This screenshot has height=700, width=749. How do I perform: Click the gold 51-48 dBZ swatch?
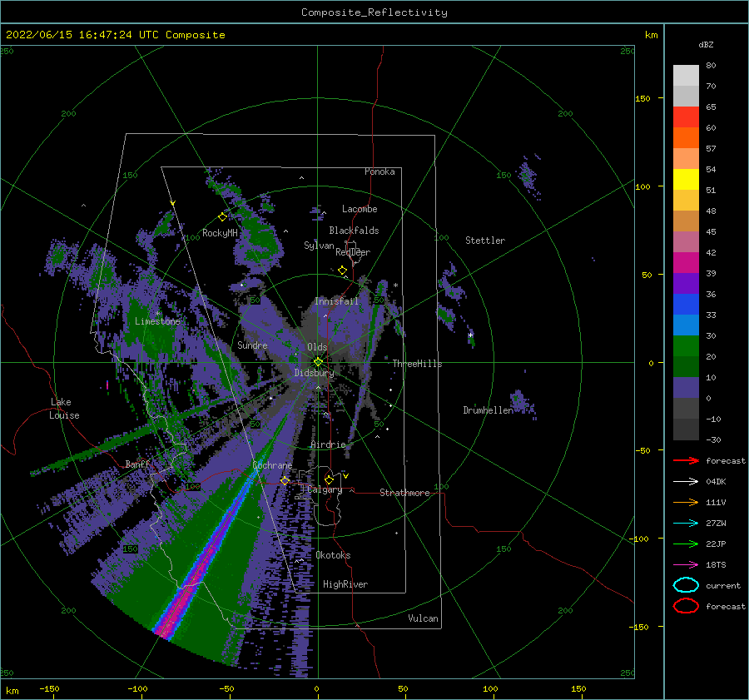pos(686,201)
